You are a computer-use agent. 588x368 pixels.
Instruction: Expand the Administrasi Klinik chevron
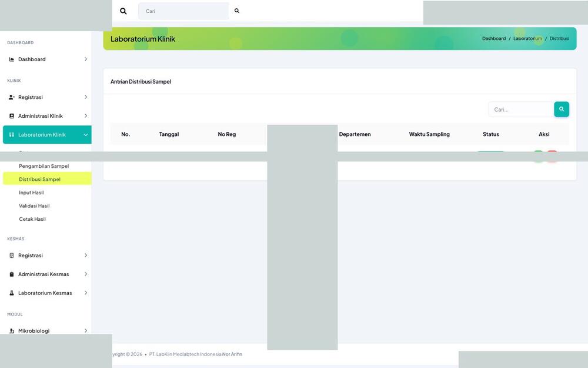coord(86,116)
